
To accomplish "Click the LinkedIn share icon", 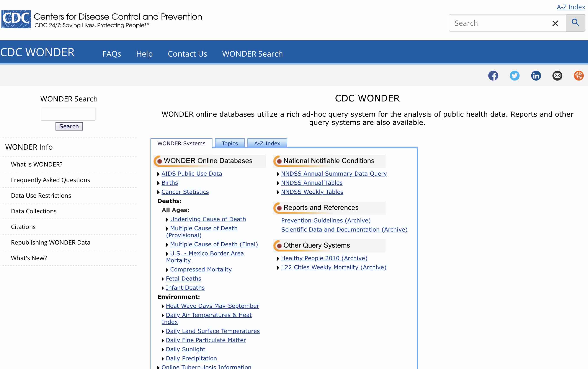I will 536,75.
